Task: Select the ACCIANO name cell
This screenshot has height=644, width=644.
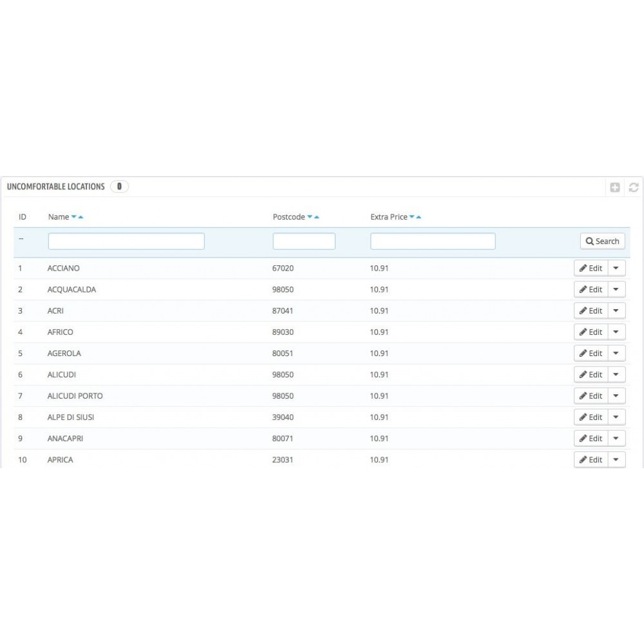Action: click(63, 268)
